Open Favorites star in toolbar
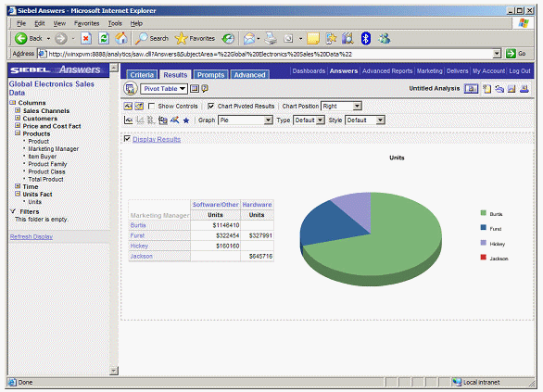543x392 pixels. pyautogui.click(x=181, y=38)
